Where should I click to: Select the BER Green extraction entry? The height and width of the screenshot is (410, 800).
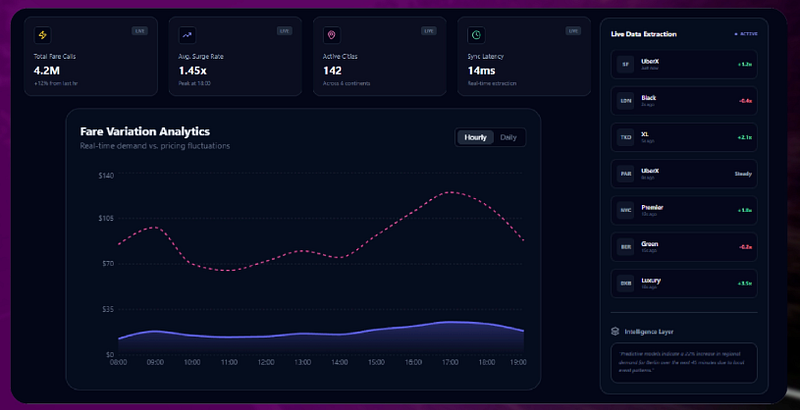pyautogui.click(x=684, y=247)
